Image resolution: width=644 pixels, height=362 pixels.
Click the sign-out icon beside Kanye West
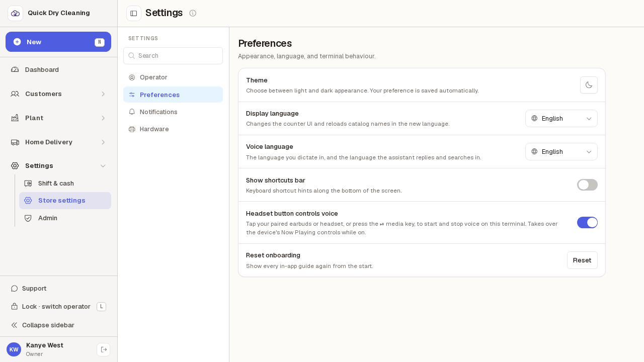104,349
